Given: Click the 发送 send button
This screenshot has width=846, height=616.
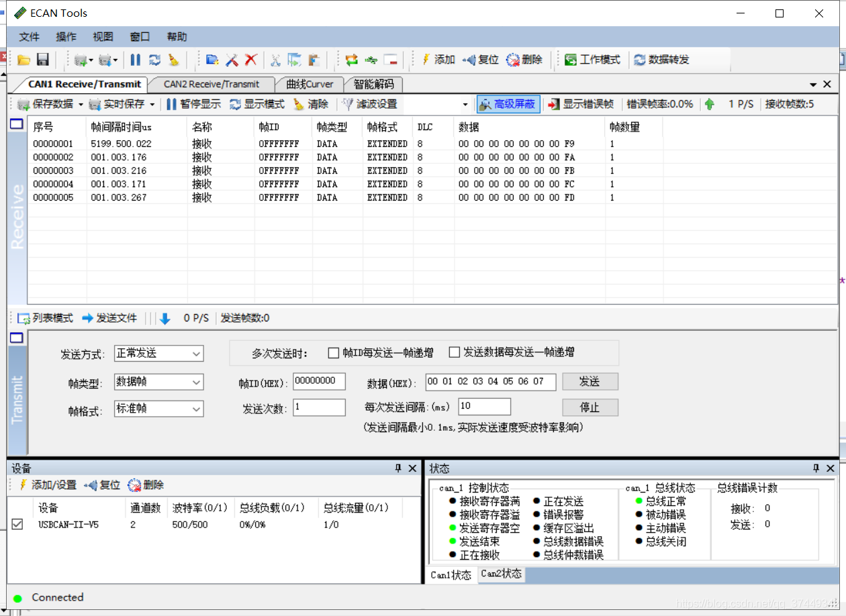Looking at the screenshot, I should tap(590, 381).
